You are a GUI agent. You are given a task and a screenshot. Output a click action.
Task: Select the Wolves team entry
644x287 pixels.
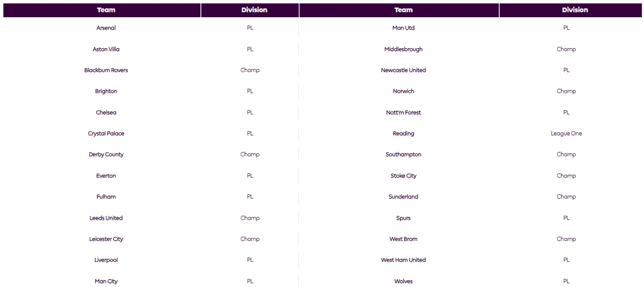(x=404, y=281)
